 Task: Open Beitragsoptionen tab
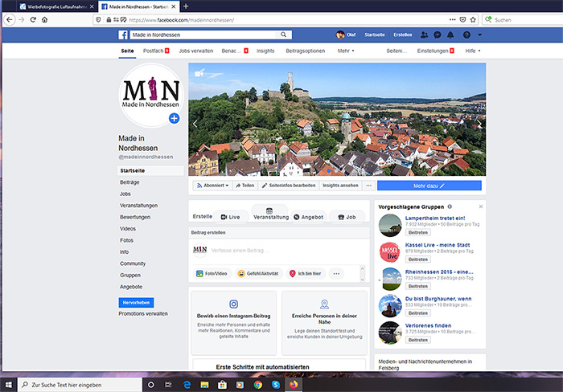(x=305, y=51)
